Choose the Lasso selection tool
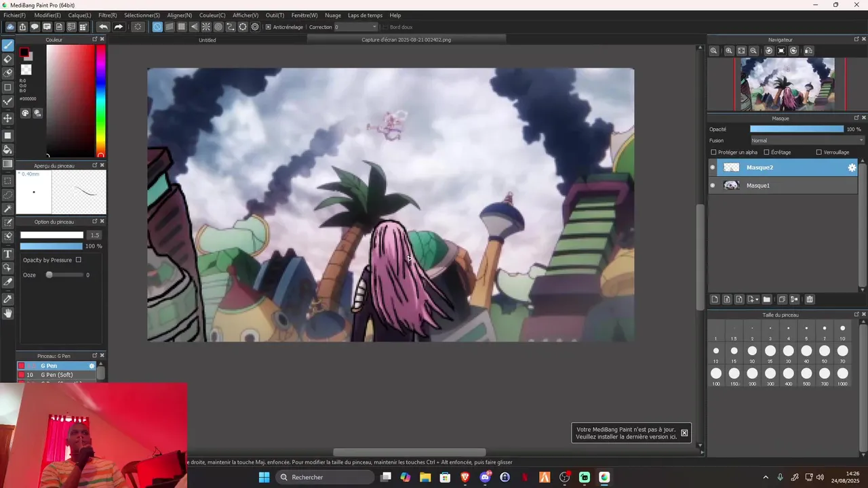The height and width of the screenshot is (488, 868). pos(8,195)
